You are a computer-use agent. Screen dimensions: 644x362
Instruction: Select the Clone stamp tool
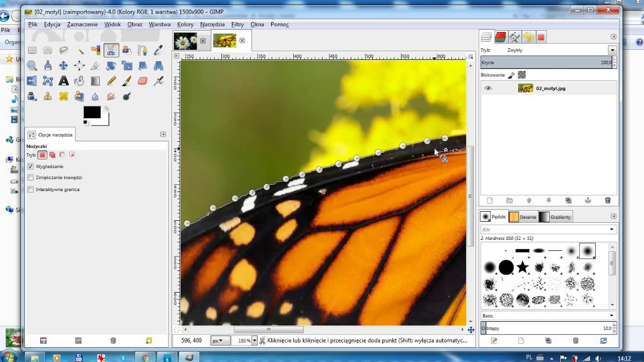click(x=48, y=96)
